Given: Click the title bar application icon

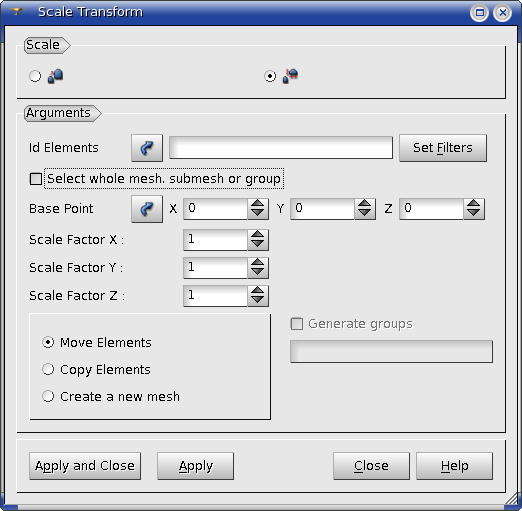Looking at the screenshot, I should [16, 12].
